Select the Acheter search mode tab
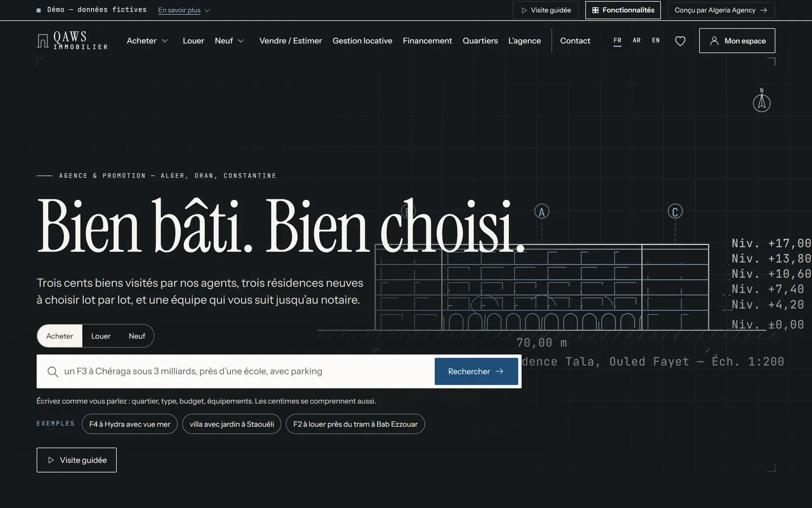The width and height of the screenshot is (812, 508). pos(59,336)
